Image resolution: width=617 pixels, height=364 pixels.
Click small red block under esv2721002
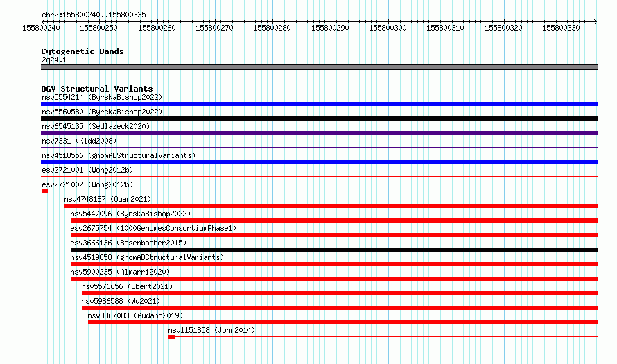[x=44, y=191]
